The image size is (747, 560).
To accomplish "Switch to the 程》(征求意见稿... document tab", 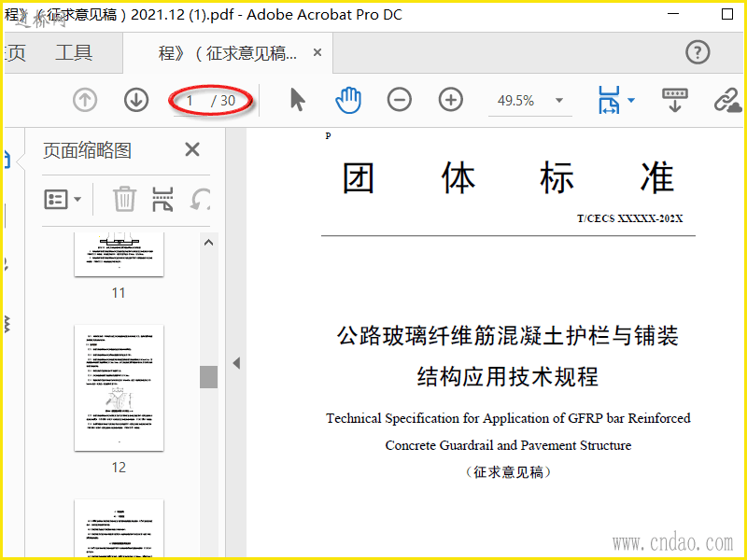I will click(228, 53).
